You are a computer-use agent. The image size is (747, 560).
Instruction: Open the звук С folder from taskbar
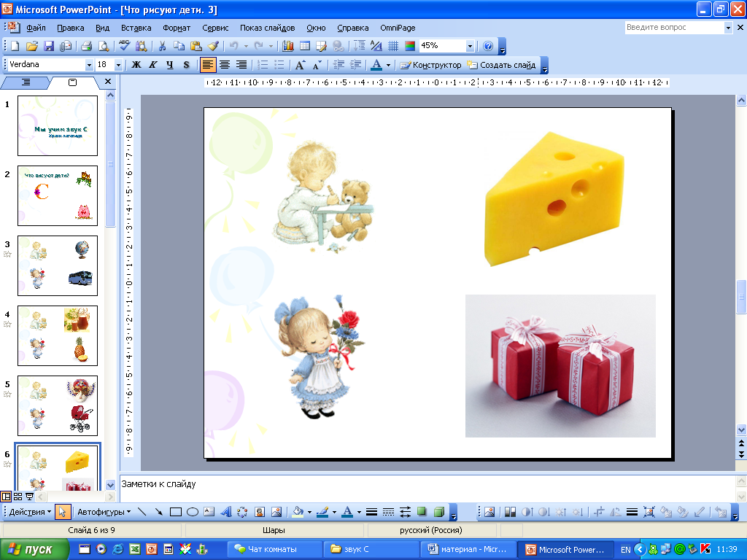(370, 549)
